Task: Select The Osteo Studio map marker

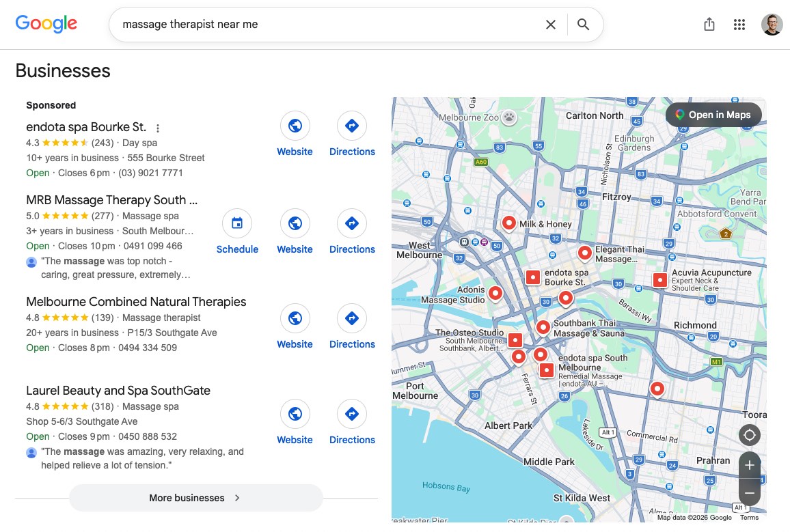Action: click(x=515, y=340)
